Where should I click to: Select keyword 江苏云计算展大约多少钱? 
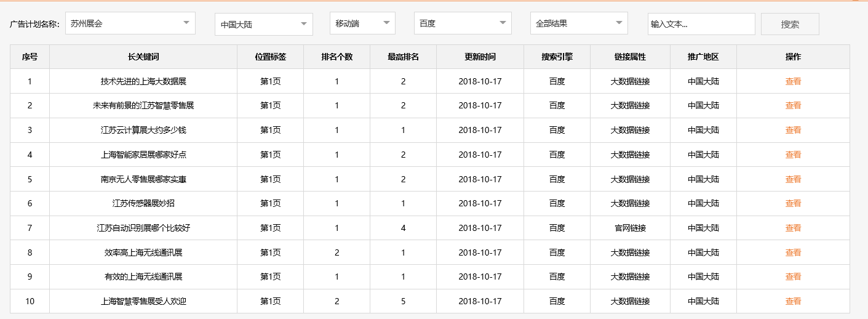(143, 130)
